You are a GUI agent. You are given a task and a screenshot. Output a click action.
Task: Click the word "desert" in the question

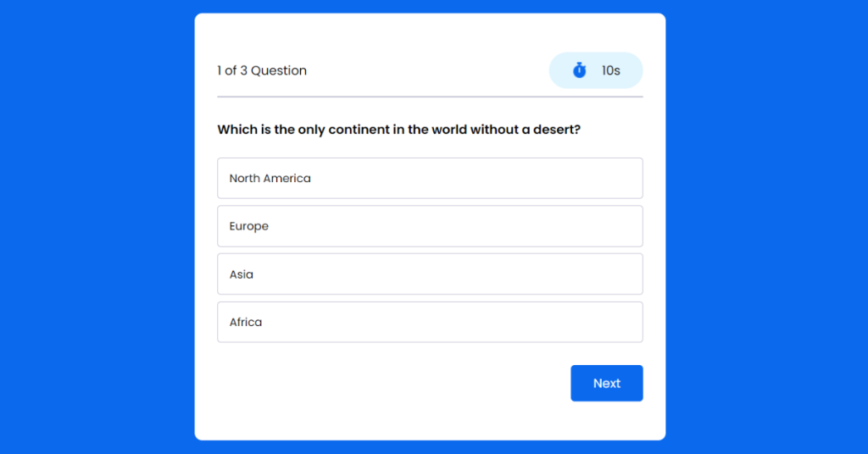tap(553, 130)
